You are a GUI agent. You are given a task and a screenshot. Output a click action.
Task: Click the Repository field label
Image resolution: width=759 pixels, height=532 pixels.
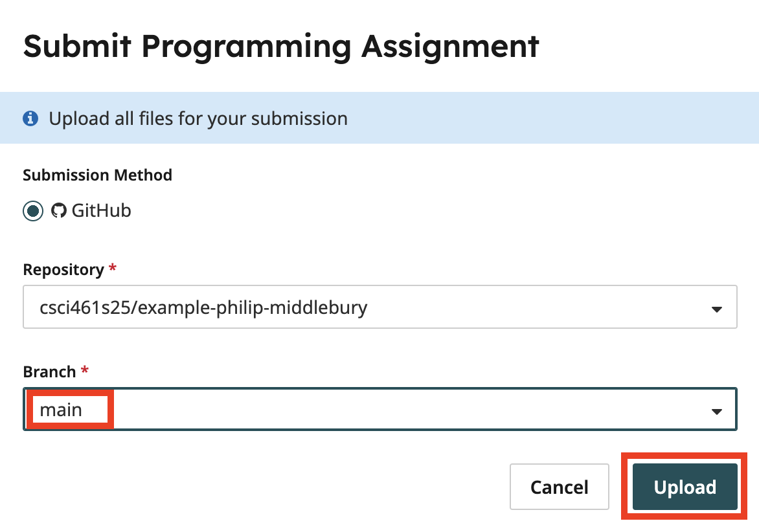[63, 270]
